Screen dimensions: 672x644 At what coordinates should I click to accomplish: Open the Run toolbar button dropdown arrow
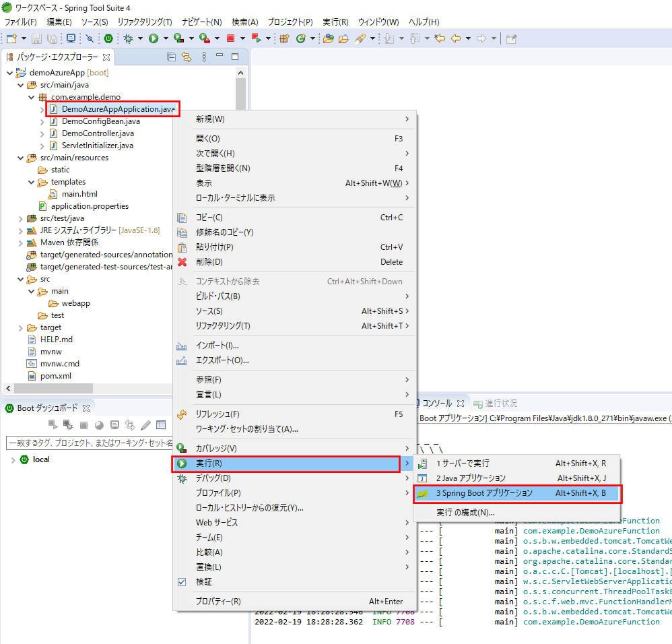[x=166, y=38]
